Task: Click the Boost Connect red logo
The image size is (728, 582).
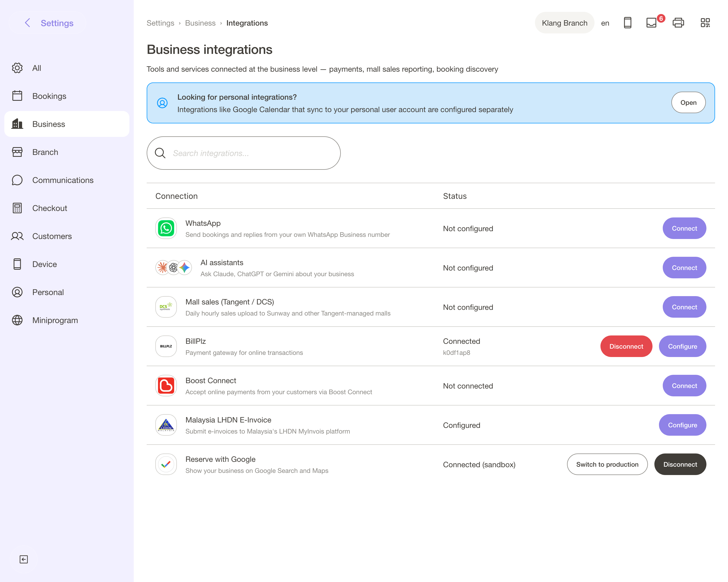Action: coord(166,386)
